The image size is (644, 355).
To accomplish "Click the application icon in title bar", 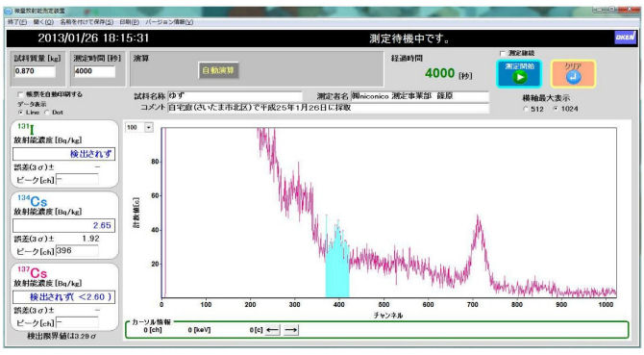I will 9,11.
